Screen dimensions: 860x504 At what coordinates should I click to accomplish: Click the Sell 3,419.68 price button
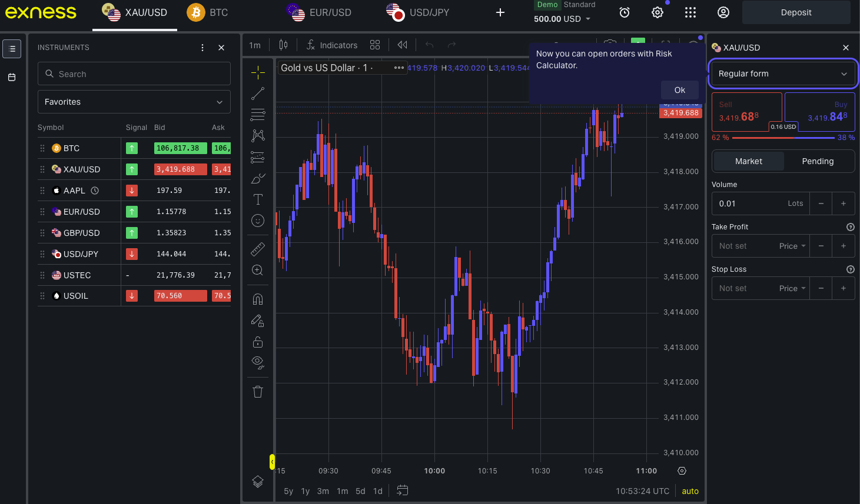pos(746,112)
